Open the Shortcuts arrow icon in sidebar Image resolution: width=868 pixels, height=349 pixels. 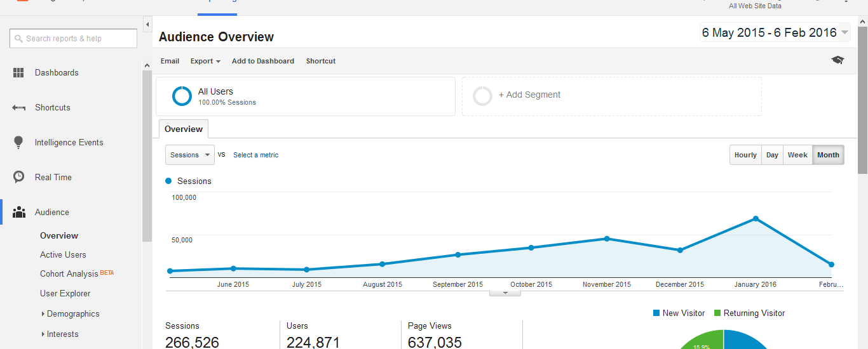click(x=18, y=108)
